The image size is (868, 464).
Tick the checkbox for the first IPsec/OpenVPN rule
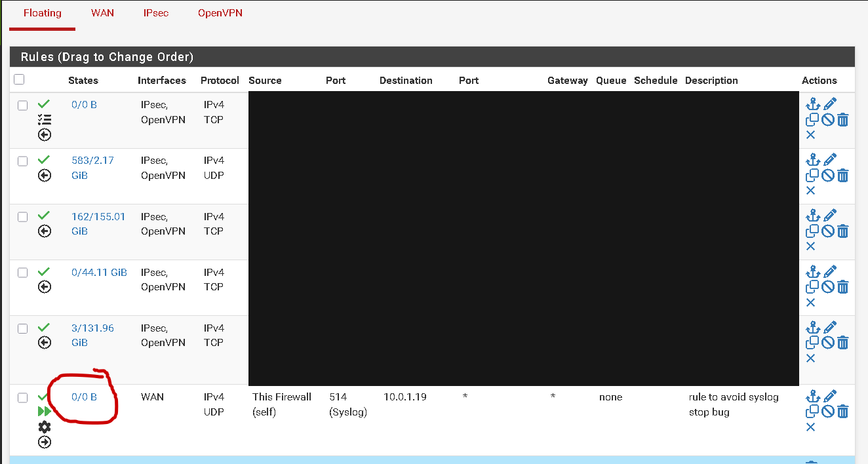coord(23,106)
